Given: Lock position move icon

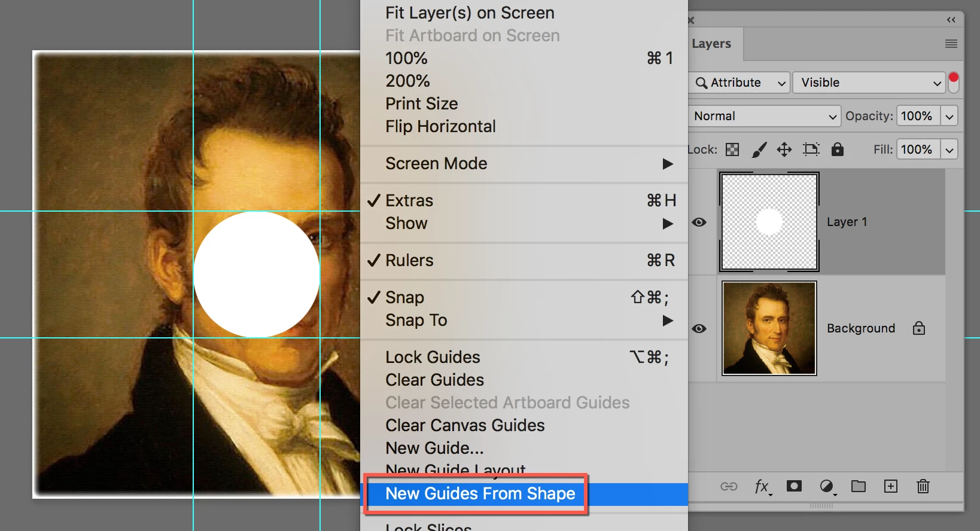Looking at the screenshot, I should click(784, 149).
